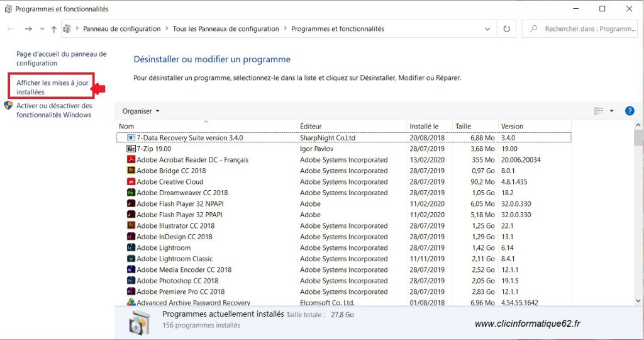Screen dimensions: 644x340
Task: Click the control panel icon in address bar
Action: [x=67, y=29]
